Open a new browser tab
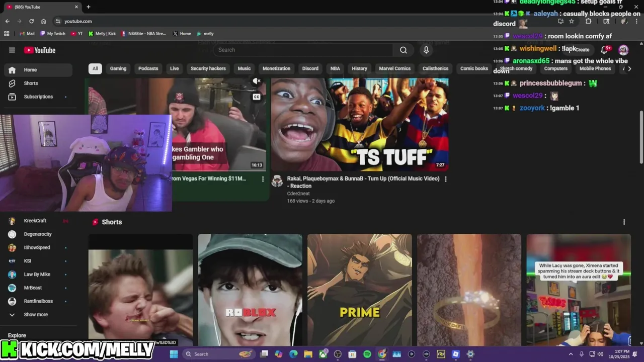644x362 pixels. pos(89,7)
